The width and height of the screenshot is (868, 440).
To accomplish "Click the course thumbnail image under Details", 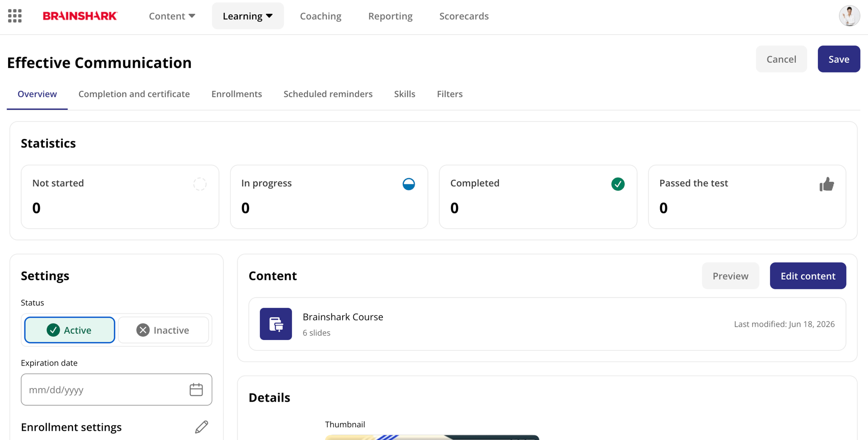I will point(432,437).
